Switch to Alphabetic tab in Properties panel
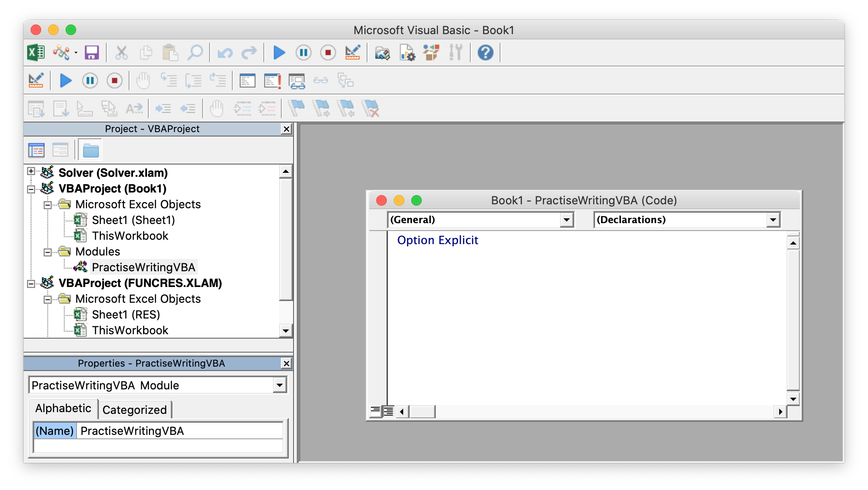 coord(63,409)
